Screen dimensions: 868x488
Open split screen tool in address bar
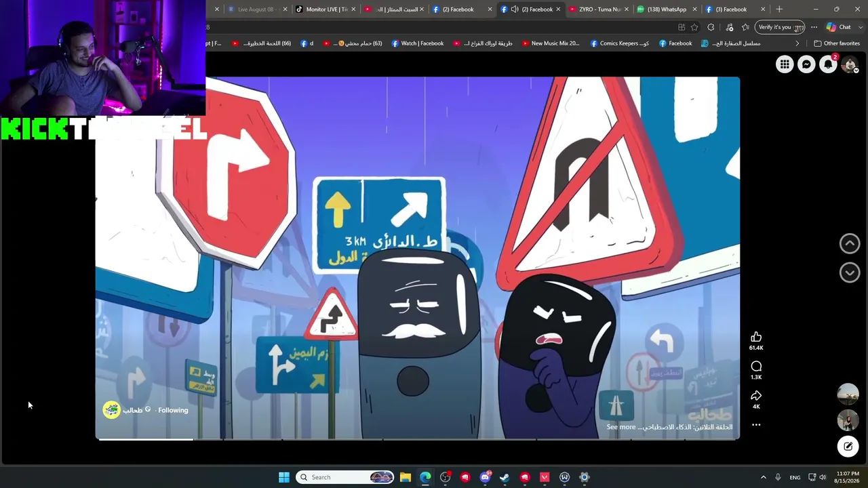tap(682, 27)
